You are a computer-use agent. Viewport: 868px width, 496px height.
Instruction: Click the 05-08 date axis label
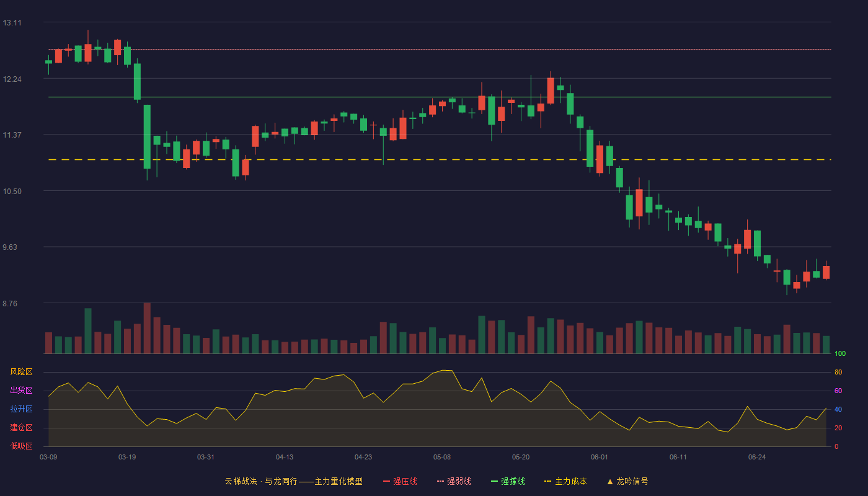pos(442,457)
